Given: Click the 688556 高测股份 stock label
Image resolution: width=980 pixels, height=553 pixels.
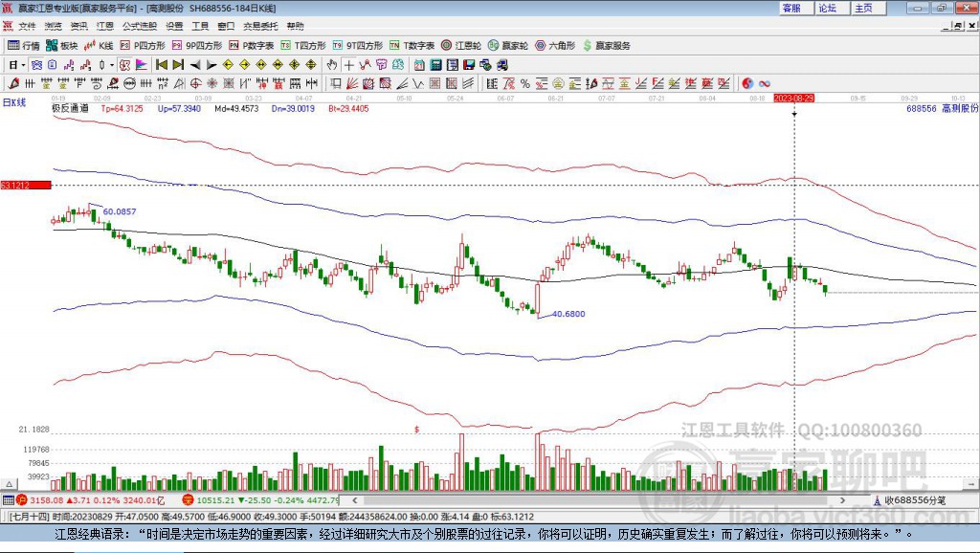Looking at the screenshot, I should click(942, 108).
